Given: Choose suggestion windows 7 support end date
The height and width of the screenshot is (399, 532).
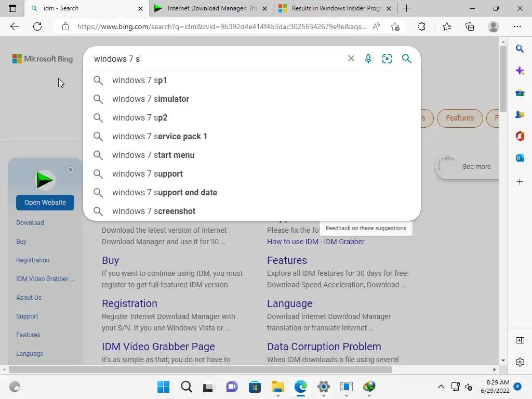Looking at the screenshot, I should point(252,192).
